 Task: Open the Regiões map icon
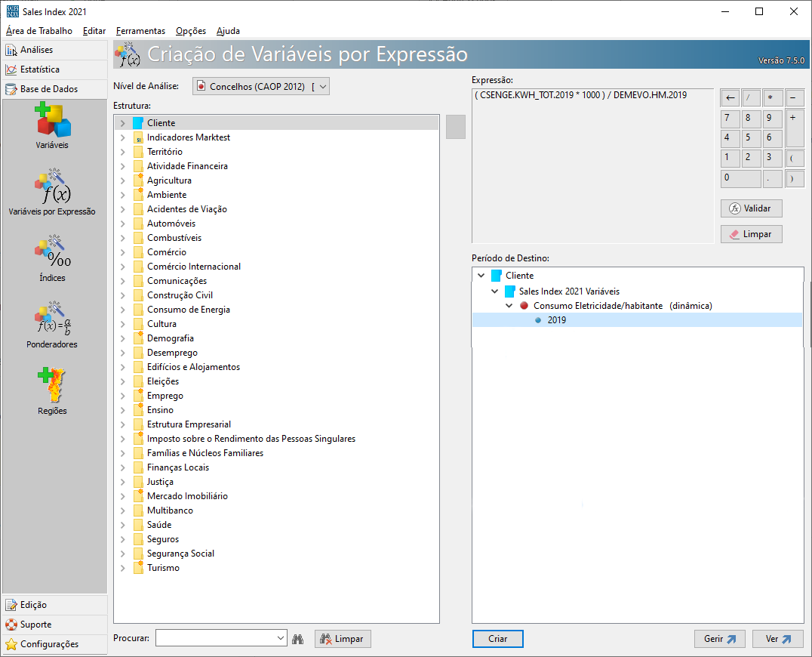pos(52,386)
